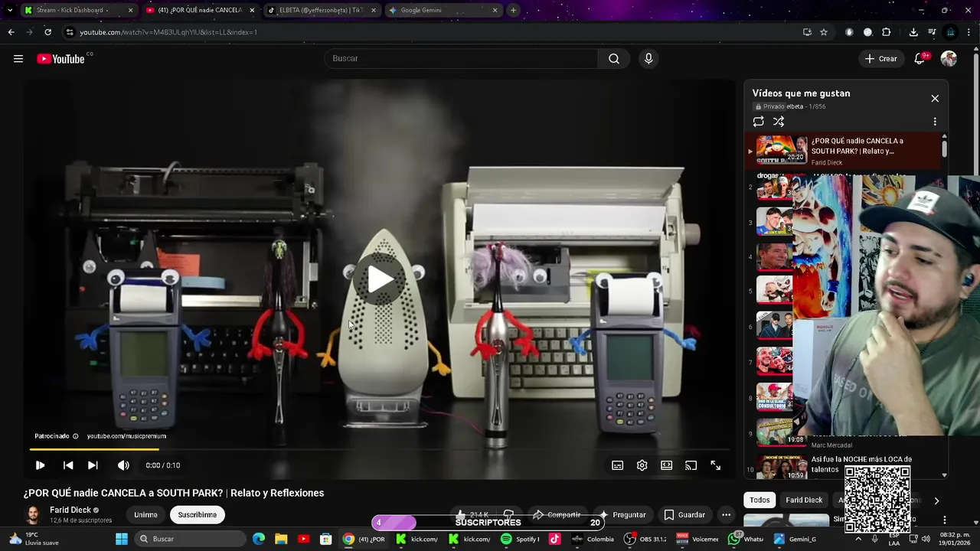Viewport: 980px width, 551px height.
Task: Open Spotify from taskbar
Action: [520, 539]
